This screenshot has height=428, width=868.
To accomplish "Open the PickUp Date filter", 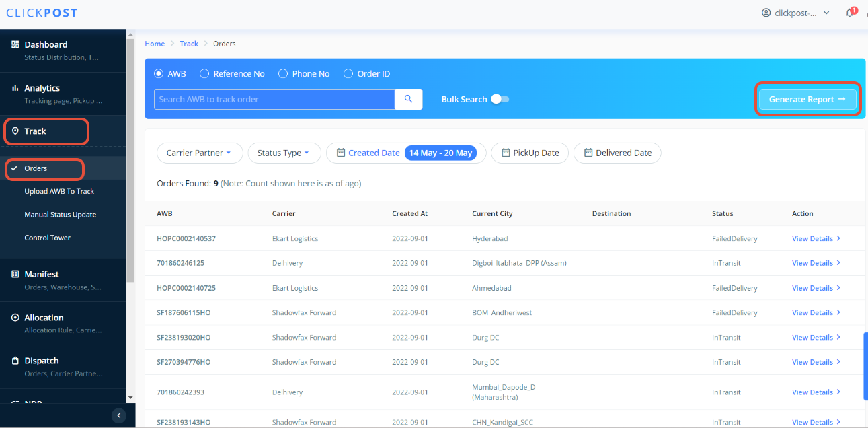I will click(530, 153).
